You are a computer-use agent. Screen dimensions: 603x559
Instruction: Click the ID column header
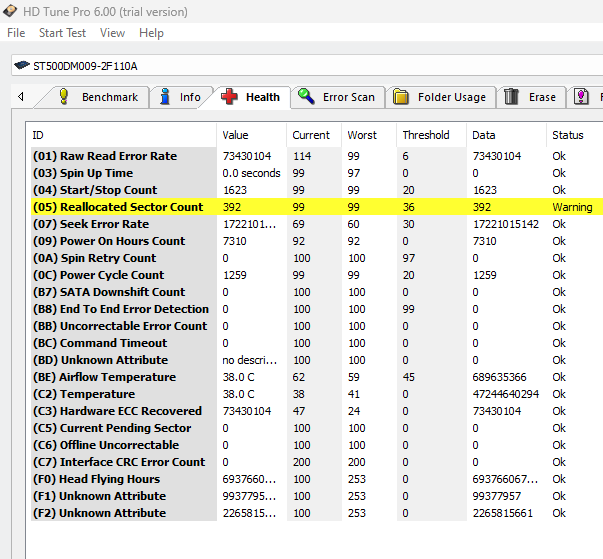point(121,135)
